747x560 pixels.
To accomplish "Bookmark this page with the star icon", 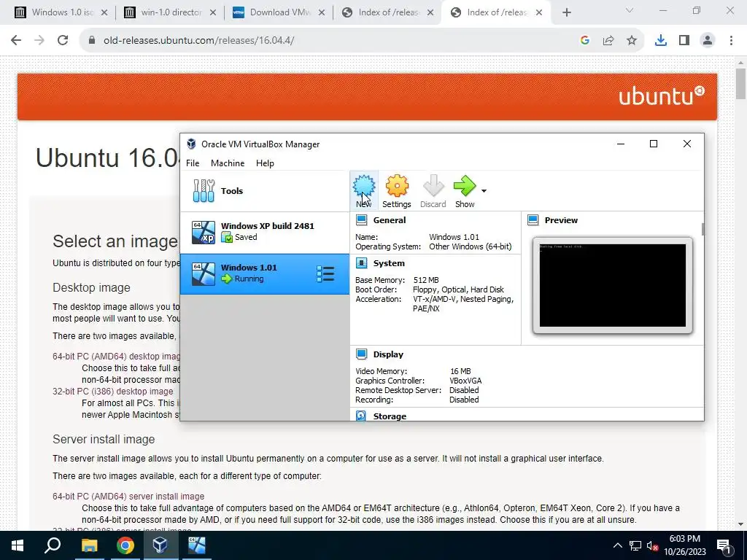I will (632, 41).
